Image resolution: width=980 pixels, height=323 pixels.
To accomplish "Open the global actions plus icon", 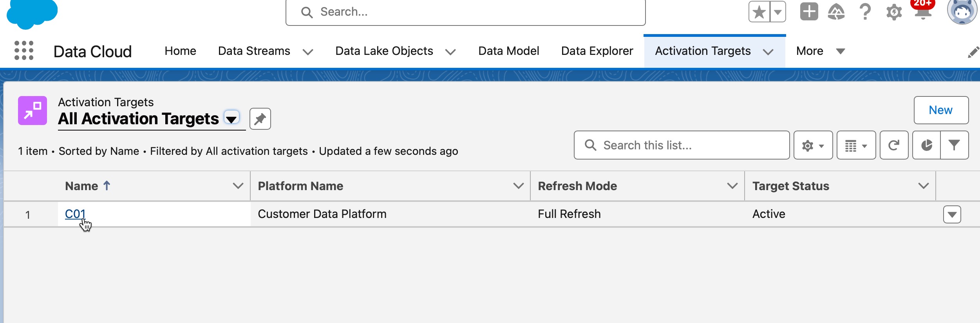I will click(x=809, y=12).
